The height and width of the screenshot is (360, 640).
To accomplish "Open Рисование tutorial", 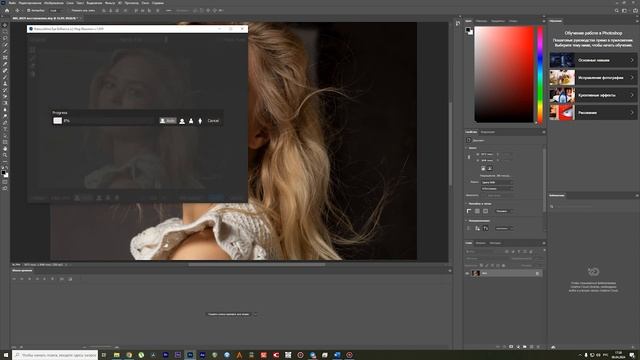I will tap(593, 113).
